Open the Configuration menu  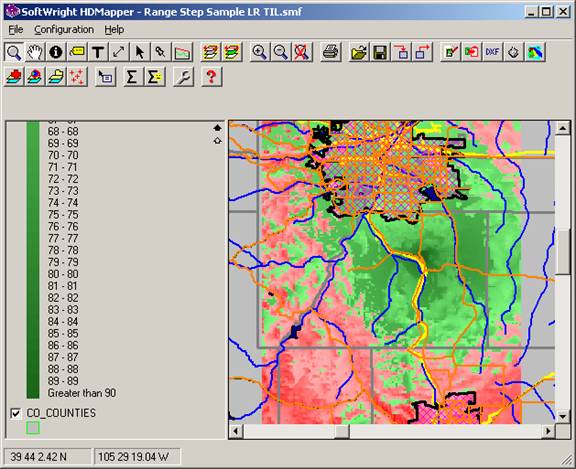coord(64,29)
